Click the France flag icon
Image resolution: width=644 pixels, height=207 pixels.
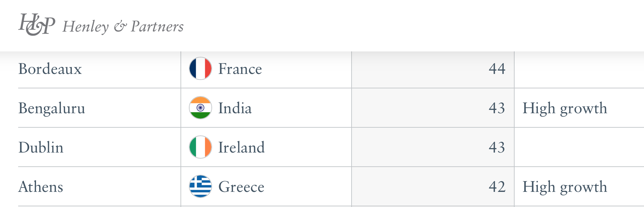[x=200, y=69]
